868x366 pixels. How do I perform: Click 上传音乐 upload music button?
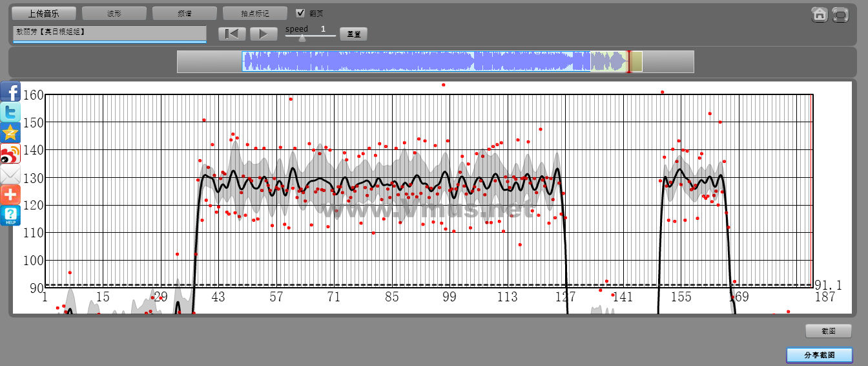(x=44, y=14)
